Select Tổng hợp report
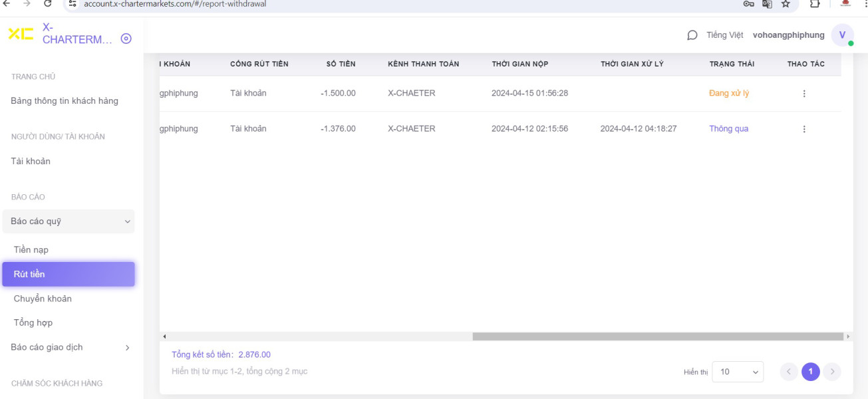868x399 pixels. [x=33, y=323]
